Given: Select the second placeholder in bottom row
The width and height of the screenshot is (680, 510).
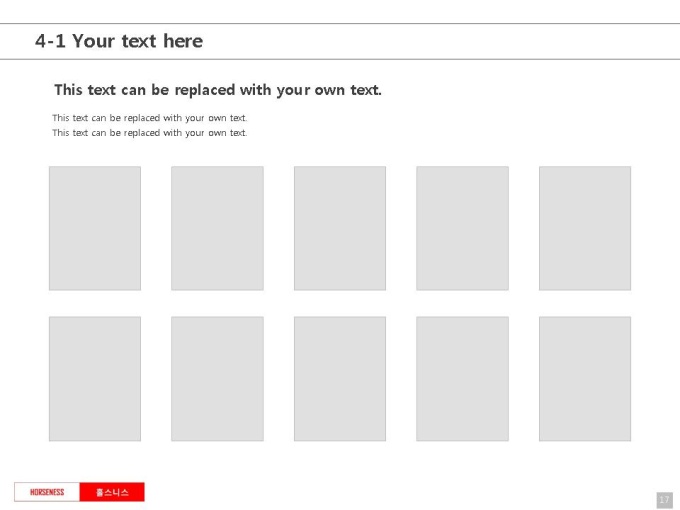Looking at the screenshot, I should [x=217, y=379].
